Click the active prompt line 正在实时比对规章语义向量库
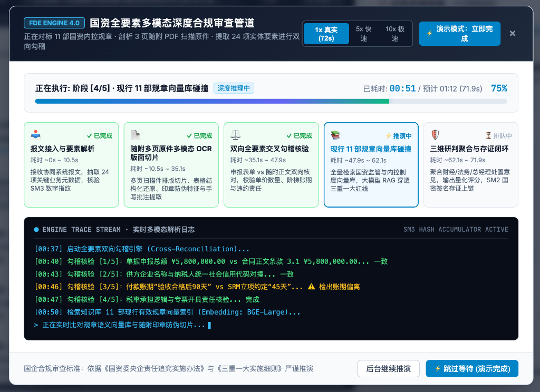 click(122, 325)
